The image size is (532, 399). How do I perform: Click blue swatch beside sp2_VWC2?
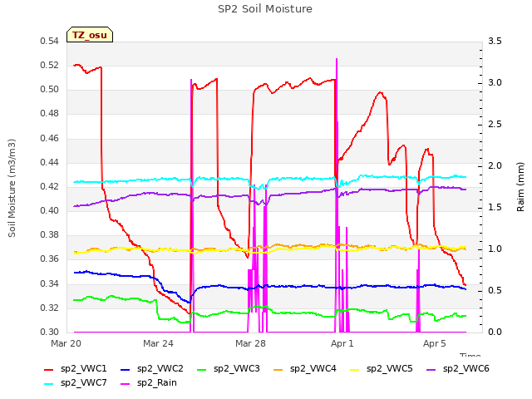pyautogui.click(x=126, y=370)
